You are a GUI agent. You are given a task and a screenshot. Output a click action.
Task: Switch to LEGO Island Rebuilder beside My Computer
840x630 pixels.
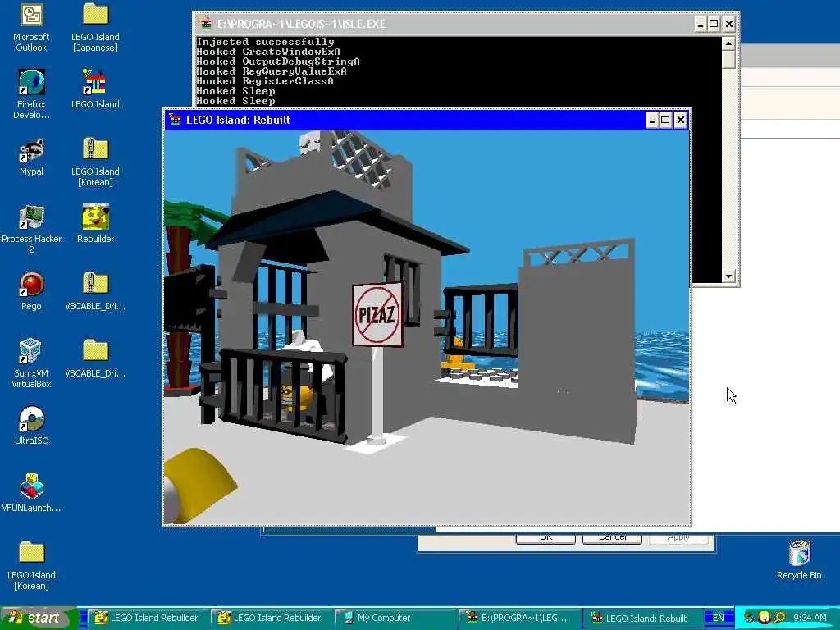[271, 618]
